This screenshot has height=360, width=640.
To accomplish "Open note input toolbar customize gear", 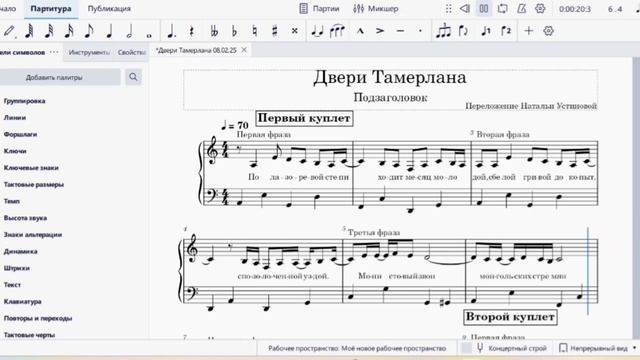I will coord(549,31).
